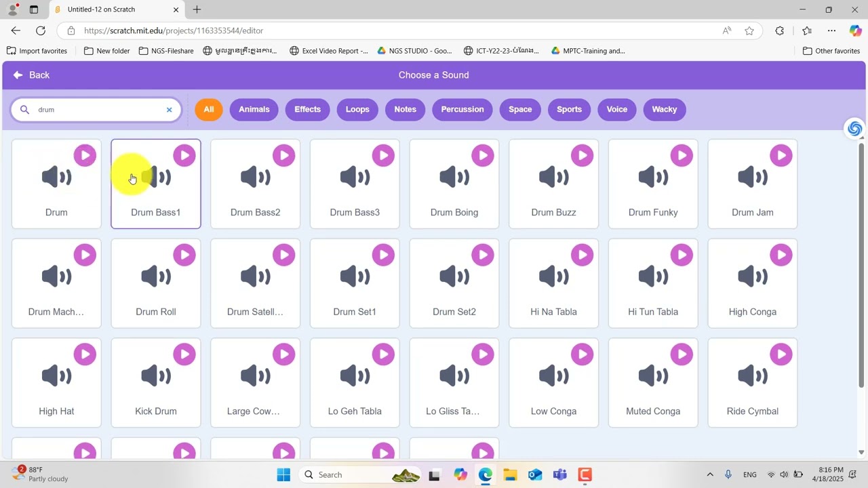Screen dimensions: 868x488
Task: Play preview of Hi Tun Tabla sound
Action: point(682,256)
